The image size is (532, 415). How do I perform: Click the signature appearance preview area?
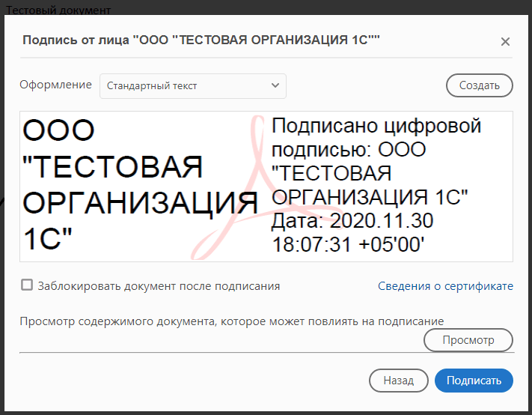pyautogui.click(x=266, y=187)
